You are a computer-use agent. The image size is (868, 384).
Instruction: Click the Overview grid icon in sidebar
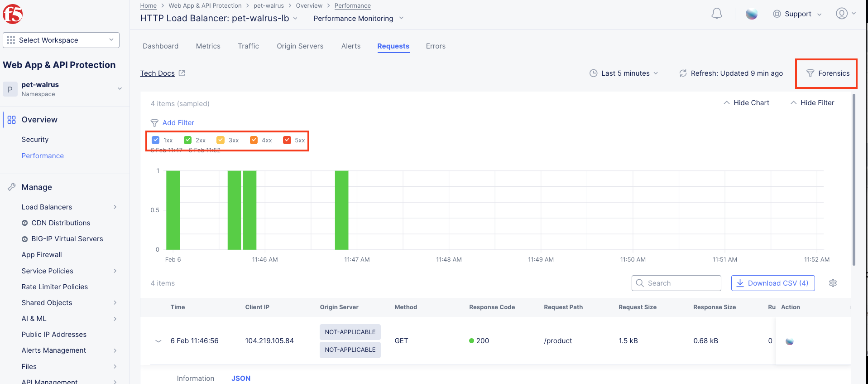12,120
